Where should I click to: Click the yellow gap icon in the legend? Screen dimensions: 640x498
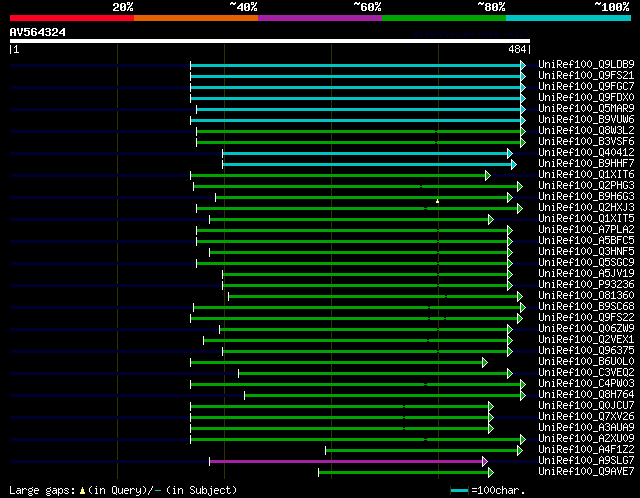pos(82,490)
